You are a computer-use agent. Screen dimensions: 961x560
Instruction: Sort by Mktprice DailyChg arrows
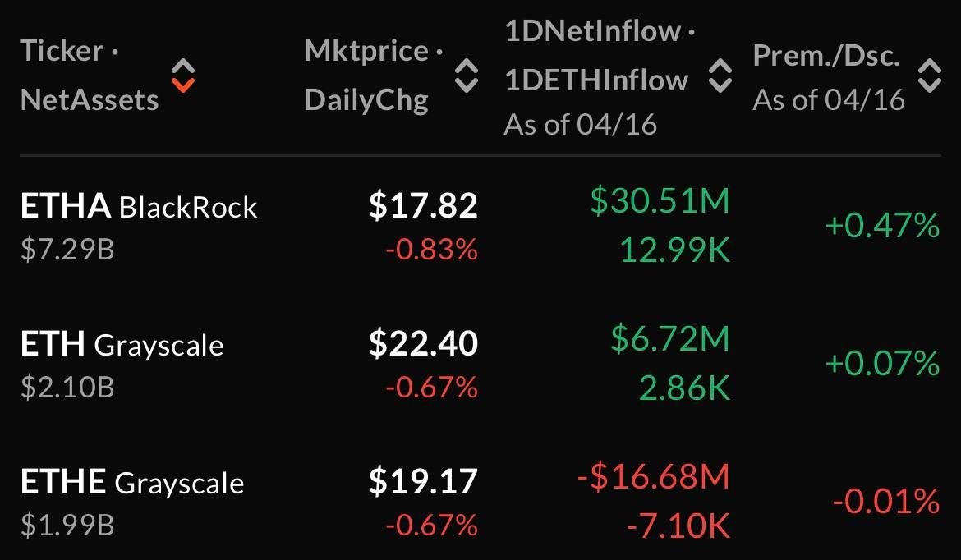(x=467, y=76)
